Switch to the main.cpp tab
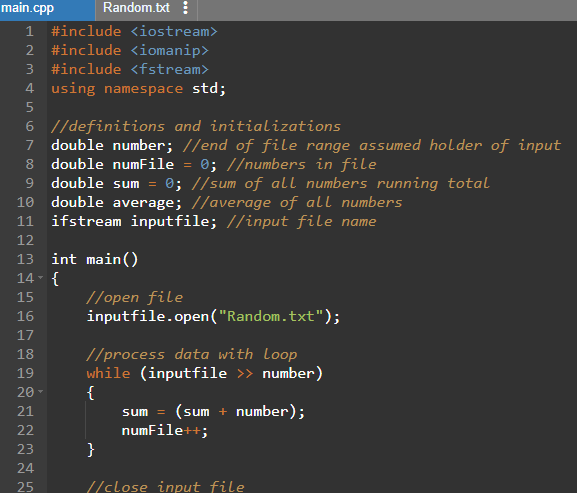The height and width of the screenshot is (493, 577). tap(47, 9)
